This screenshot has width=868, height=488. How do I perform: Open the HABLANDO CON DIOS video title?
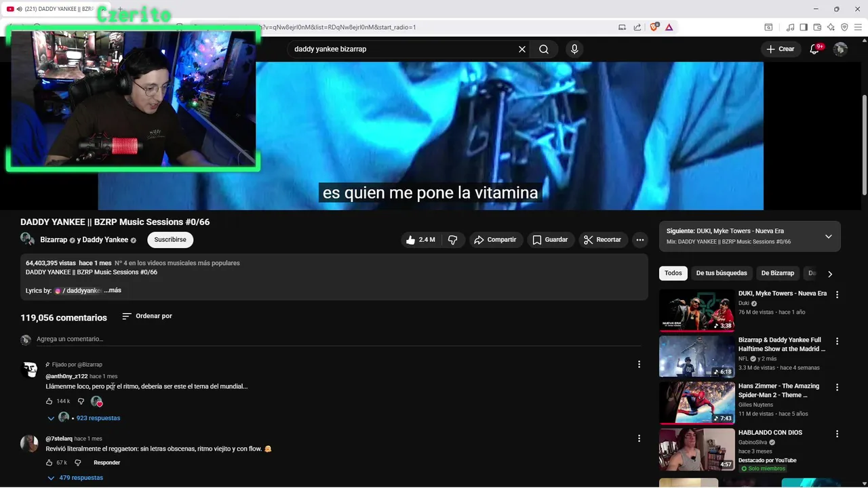point(770,432)
